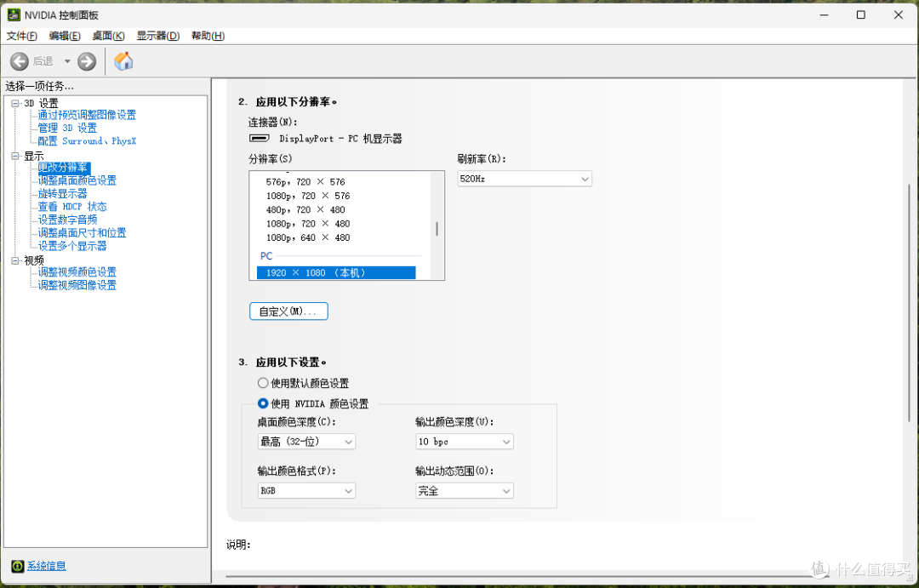Click the DisplayPort connector icon
This screenshot has height=588, width=919.
(x=259, y=139)
